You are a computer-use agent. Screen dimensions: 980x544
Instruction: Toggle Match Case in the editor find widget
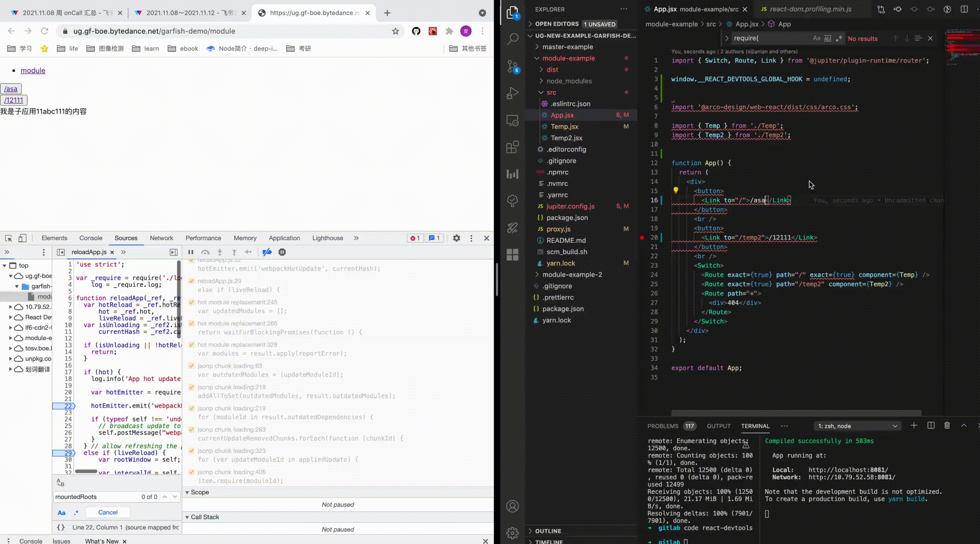(816, 39)
